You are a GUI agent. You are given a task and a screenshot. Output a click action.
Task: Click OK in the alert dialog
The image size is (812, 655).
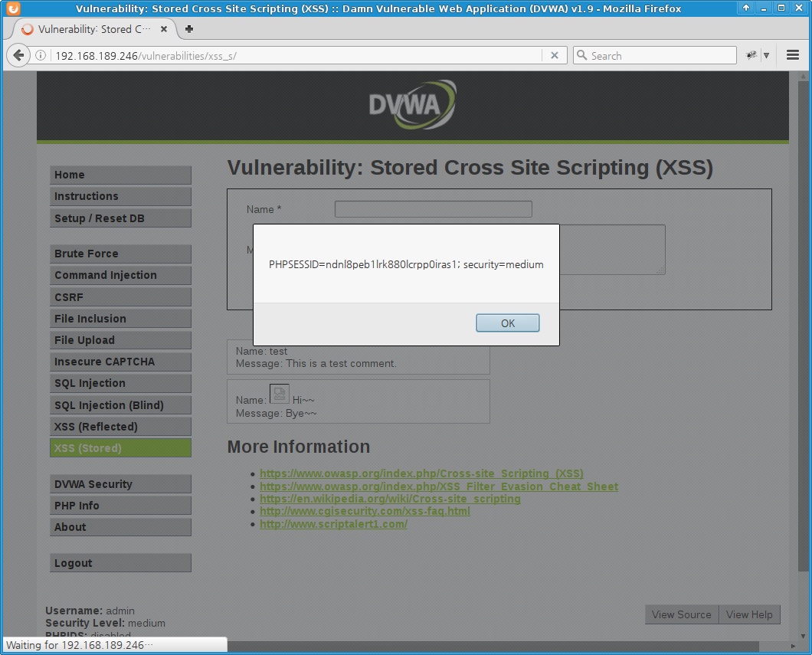point(507,323)
